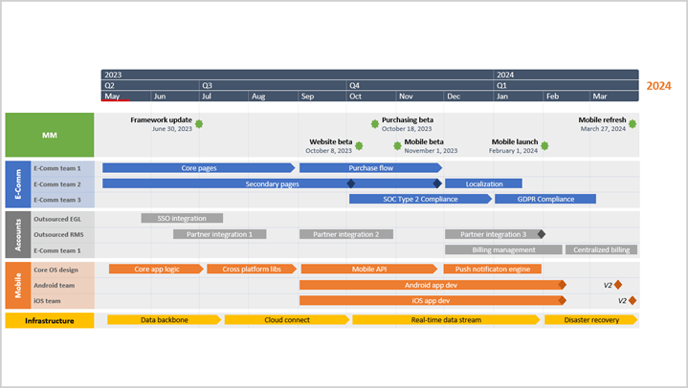This screenshot has width=688, height=388.
Task: Click first diamond on Secondary pages bar
Action: point(351,183)
